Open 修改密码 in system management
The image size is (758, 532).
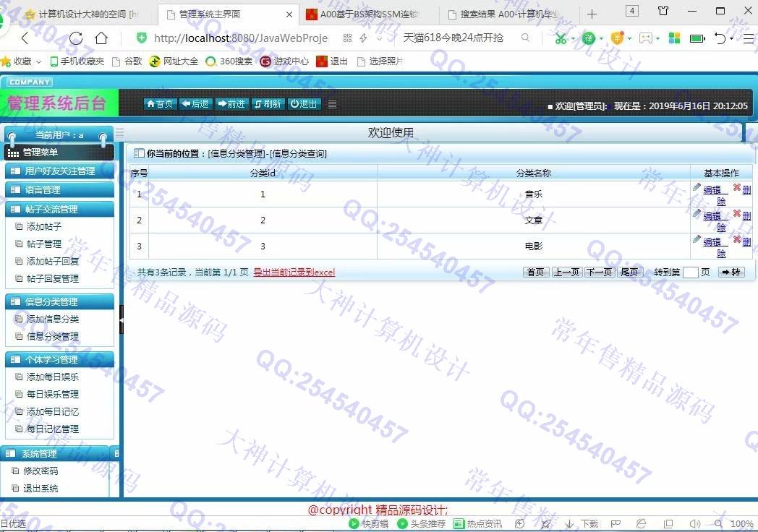point(41,471)
